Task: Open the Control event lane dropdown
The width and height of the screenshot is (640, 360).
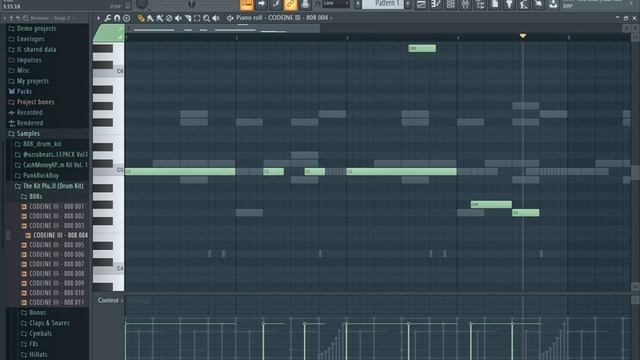Action: tap(110, 300)
